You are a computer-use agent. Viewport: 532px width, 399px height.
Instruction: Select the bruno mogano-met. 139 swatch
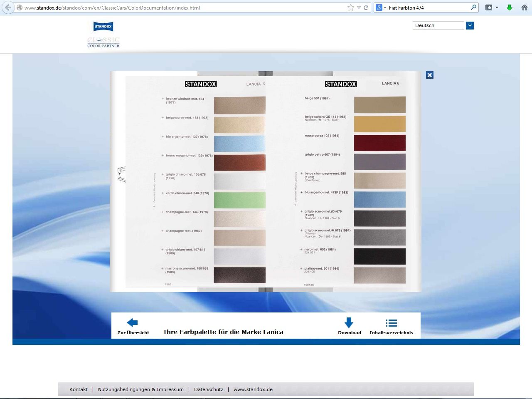coord(239,162)
